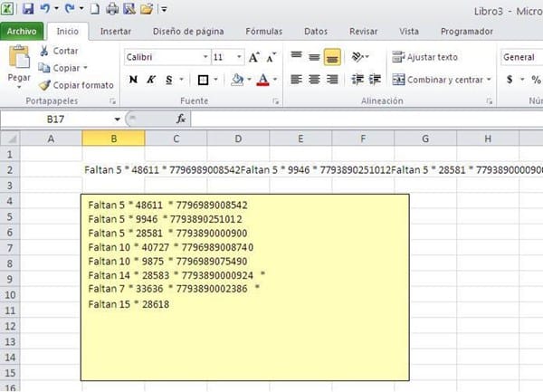
Task: Click the print preview icon
Action: (129, 8)
